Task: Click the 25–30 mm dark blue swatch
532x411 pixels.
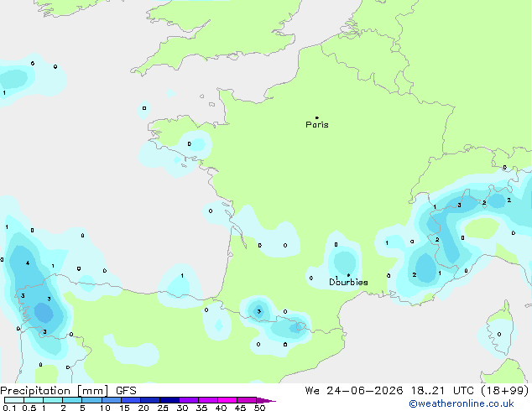Action: tap(170, 400)
